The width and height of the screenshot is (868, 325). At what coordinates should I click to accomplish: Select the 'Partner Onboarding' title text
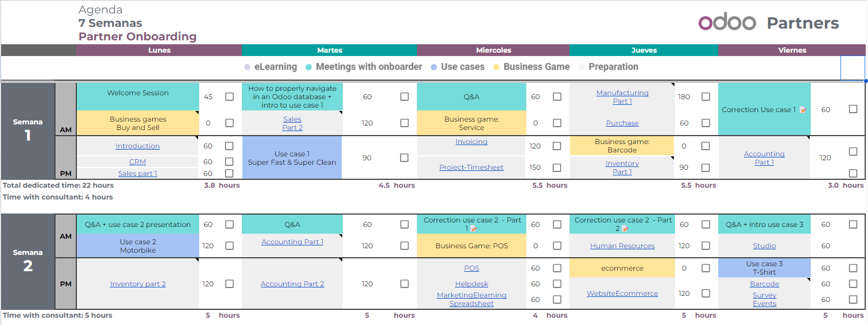click(x=137, y=36)
